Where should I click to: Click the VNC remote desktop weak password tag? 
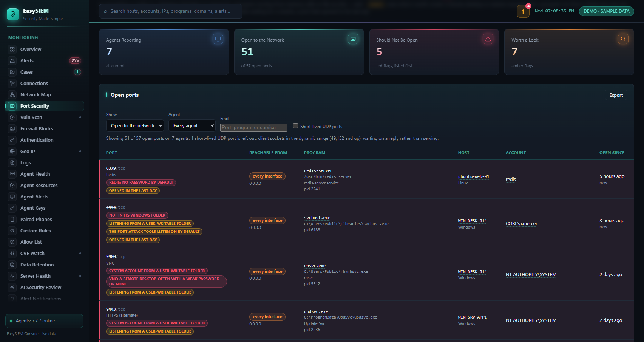tap(166, 282)
